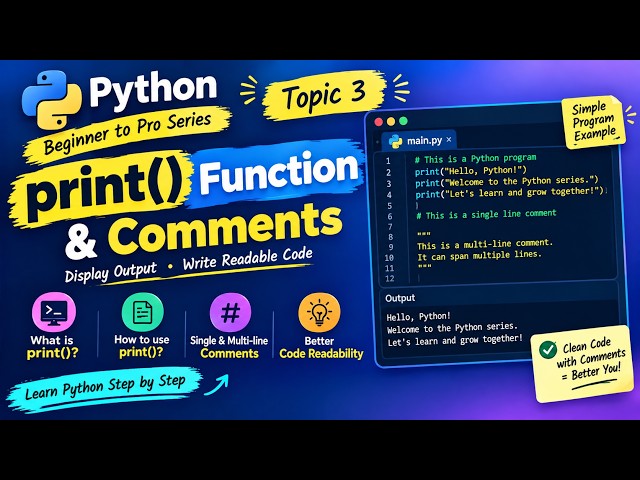The width and height of the screenshot is (640, 480).
Task: Click code line '# This is a Python program'
Action: [476, 158]
